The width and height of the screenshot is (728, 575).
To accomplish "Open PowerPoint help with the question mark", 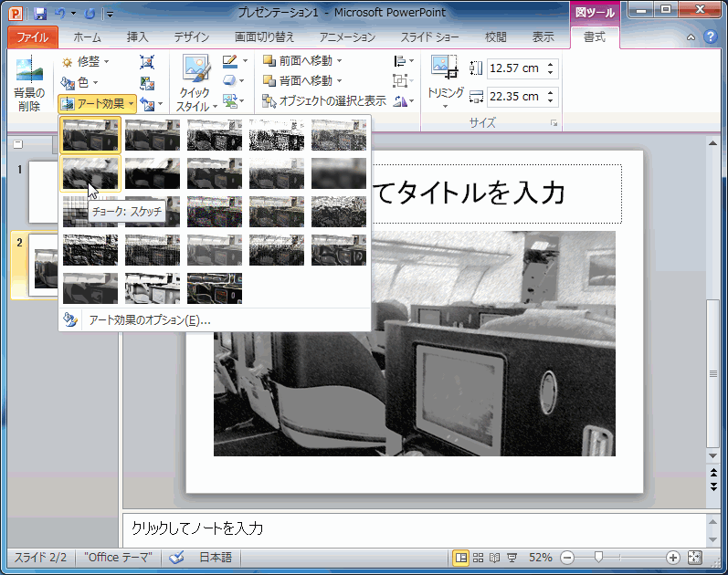I will click(710, 37).
